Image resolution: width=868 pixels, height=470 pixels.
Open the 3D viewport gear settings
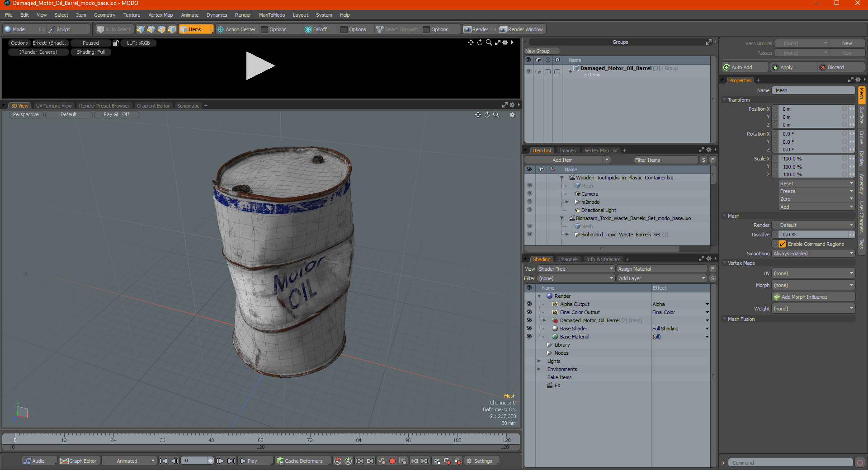point(512,115)
